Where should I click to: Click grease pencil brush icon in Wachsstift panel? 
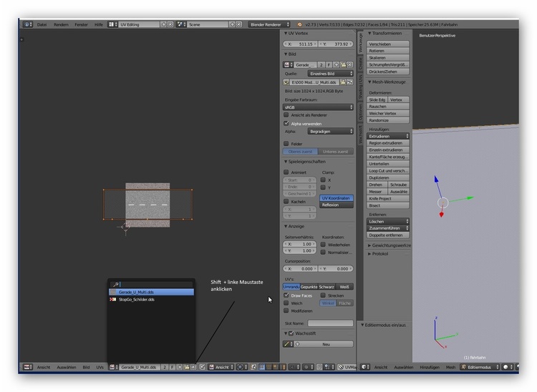pos(288,344)
